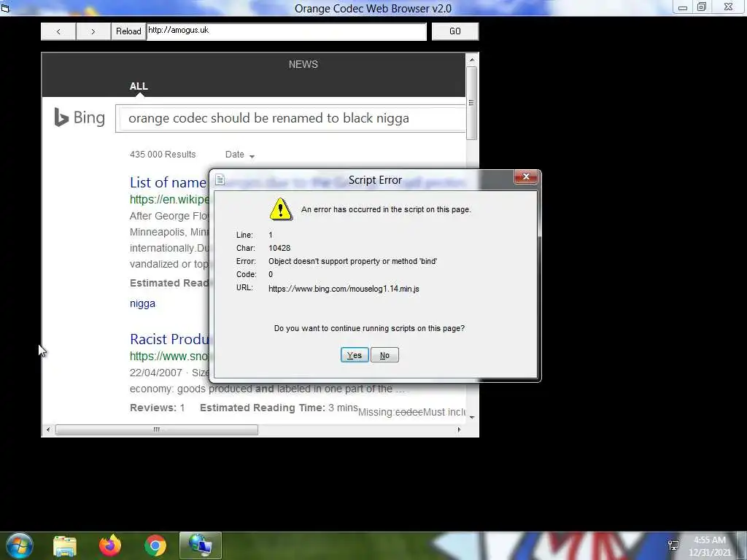This screenshot has width=747, height=560.
Task: Launch Google Chrome from the taskbar
Action: point(155,546)
